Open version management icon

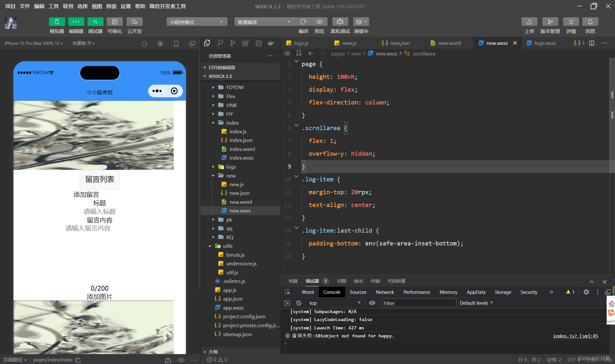tap(550, 22)
